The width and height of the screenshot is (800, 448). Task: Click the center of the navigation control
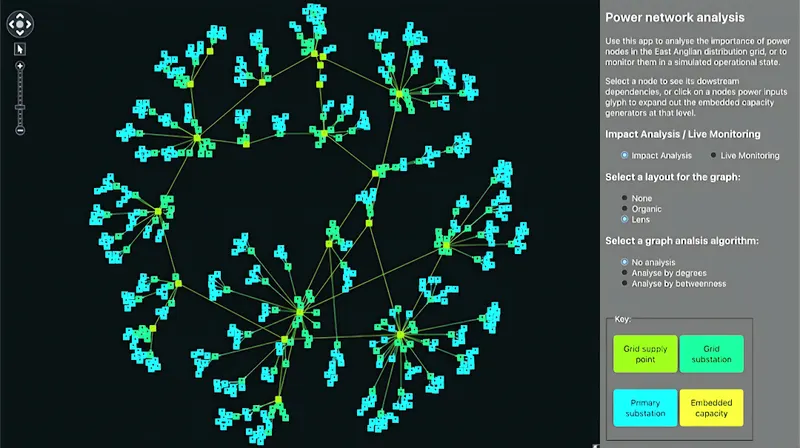[20, 24]
